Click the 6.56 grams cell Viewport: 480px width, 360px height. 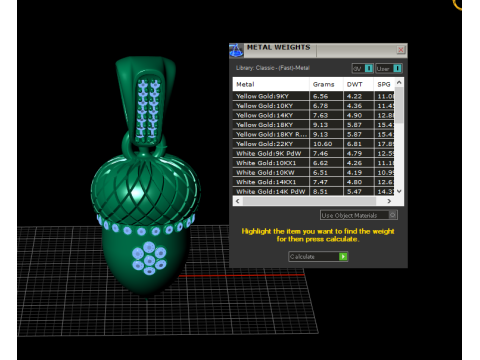(326, 96)
